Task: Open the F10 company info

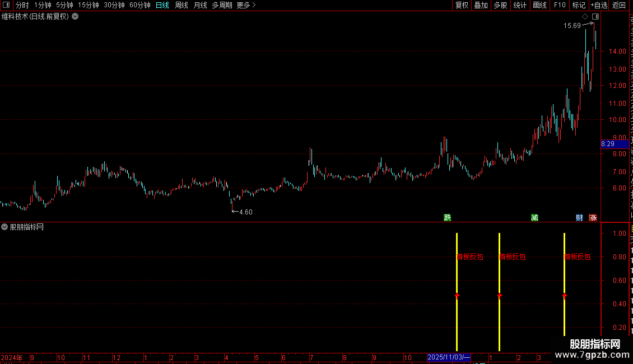Action: coord(560,5)
